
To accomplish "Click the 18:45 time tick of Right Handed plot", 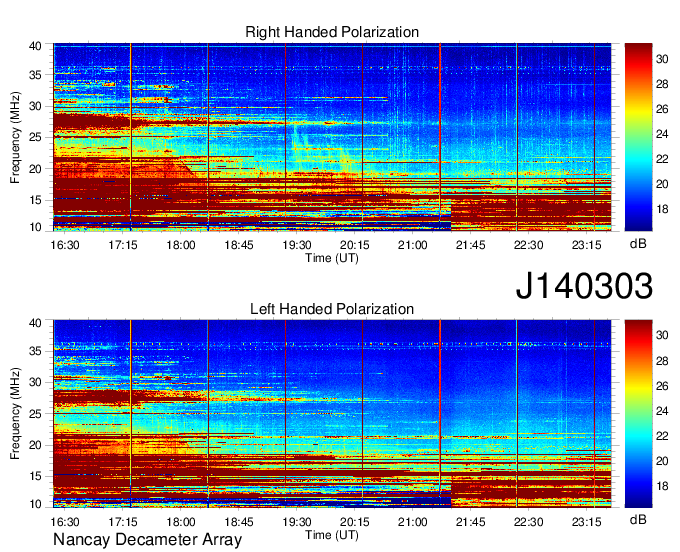I will tap(239, 245).
